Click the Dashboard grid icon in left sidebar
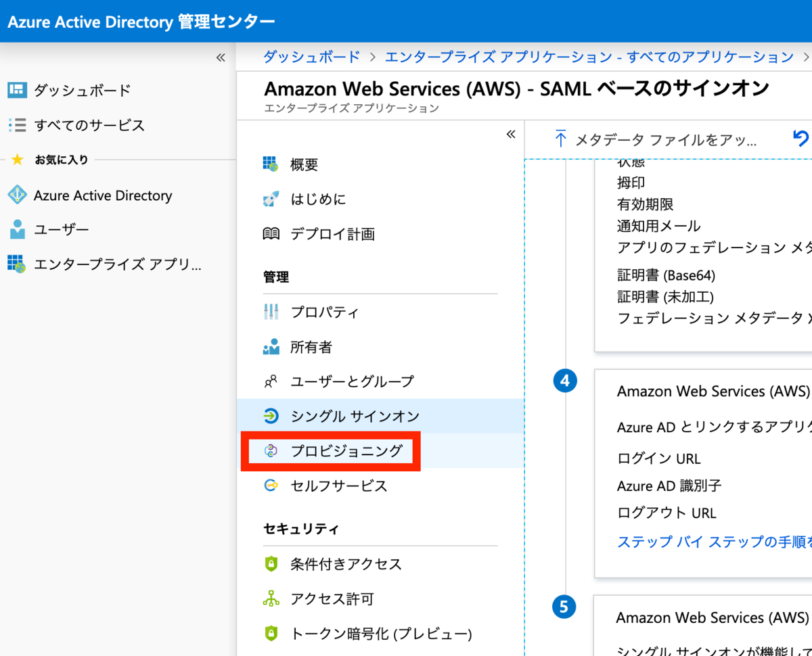The height and width of the screenshot is (656, 812). (x=17, y=90)
